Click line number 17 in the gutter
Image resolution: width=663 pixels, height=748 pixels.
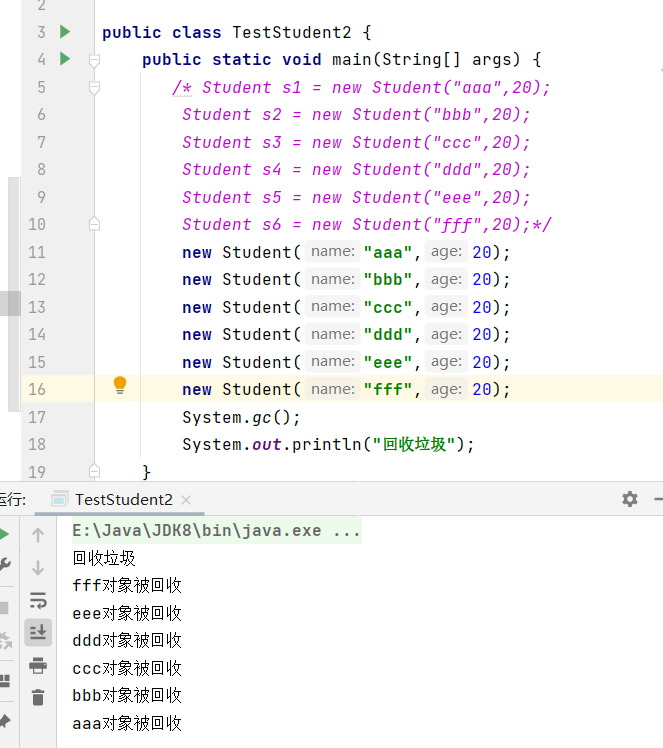(37, 417)
